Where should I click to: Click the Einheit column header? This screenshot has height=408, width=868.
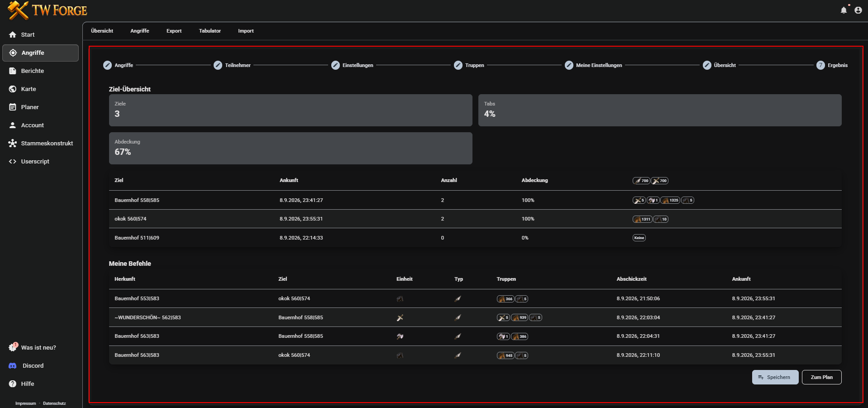[x=405, y=279]
